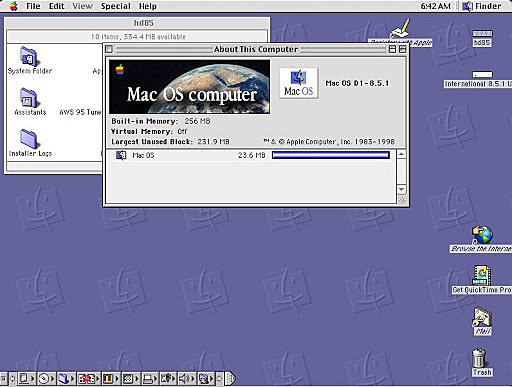Image resolution: width=512 pixels, height=387 pixels.
Task: Open the Special menu
Action: pos(116,6)
